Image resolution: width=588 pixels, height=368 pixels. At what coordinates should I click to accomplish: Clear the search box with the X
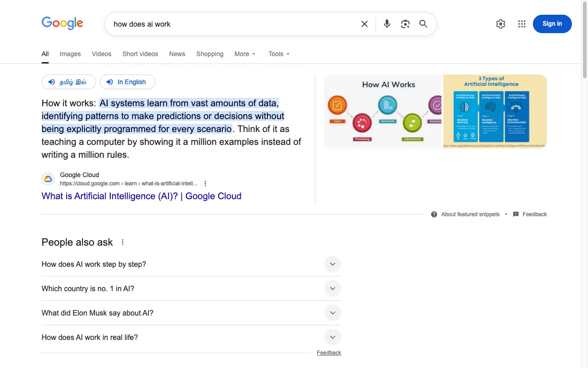364,23
